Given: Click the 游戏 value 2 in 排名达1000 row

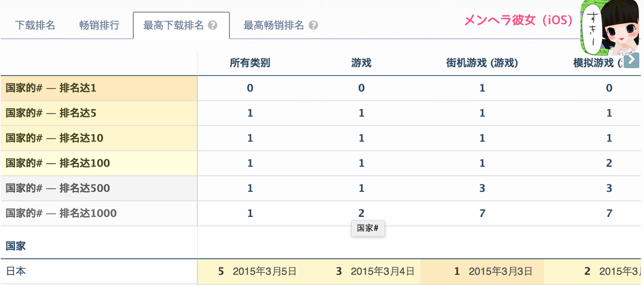Looking at the screenshot, I should [361, 213].
